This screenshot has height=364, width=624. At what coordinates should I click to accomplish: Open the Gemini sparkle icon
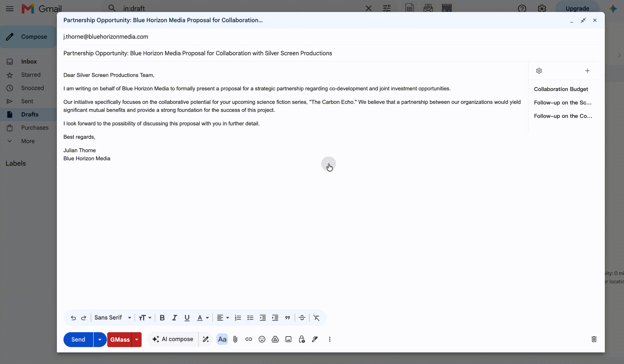[x=613, y=9]
